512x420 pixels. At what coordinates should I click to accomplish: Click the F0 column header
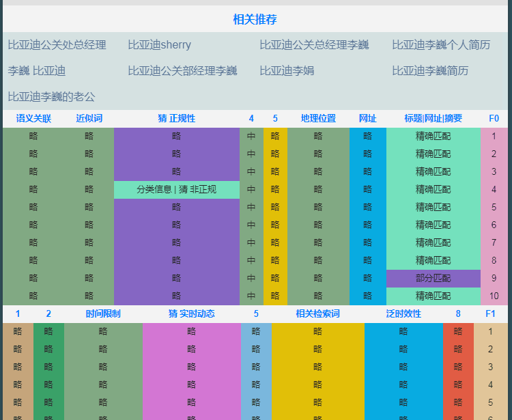(494, 119)
